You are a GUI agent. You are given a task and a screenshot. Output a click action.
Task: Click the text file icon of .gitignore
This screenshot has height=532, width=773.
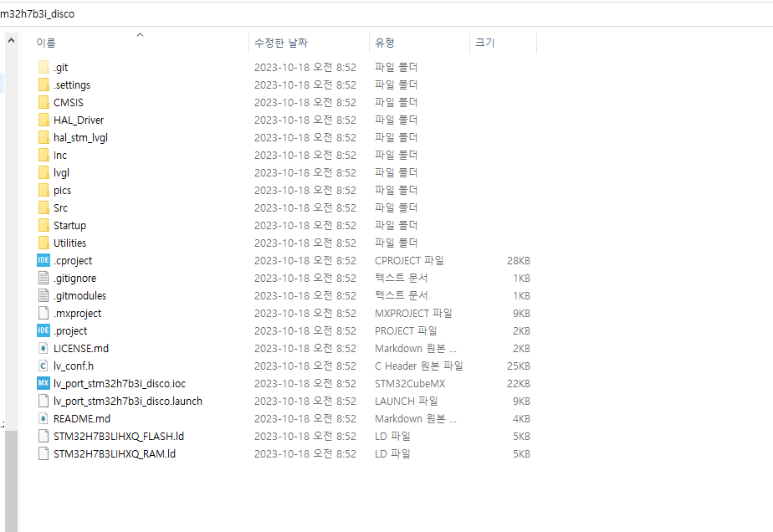click(x=44, y=278)
